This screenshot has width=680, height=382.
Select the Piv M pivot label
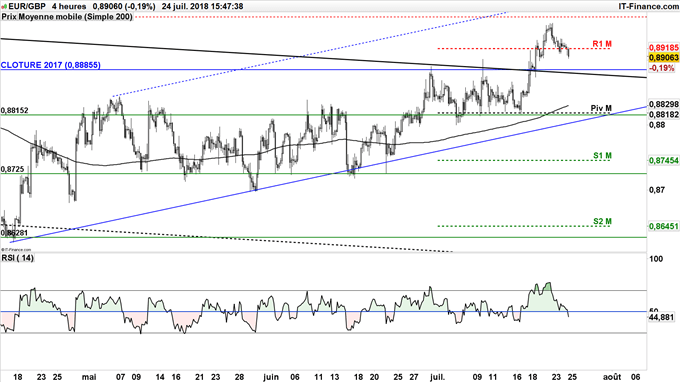click(x=601, y=108)
